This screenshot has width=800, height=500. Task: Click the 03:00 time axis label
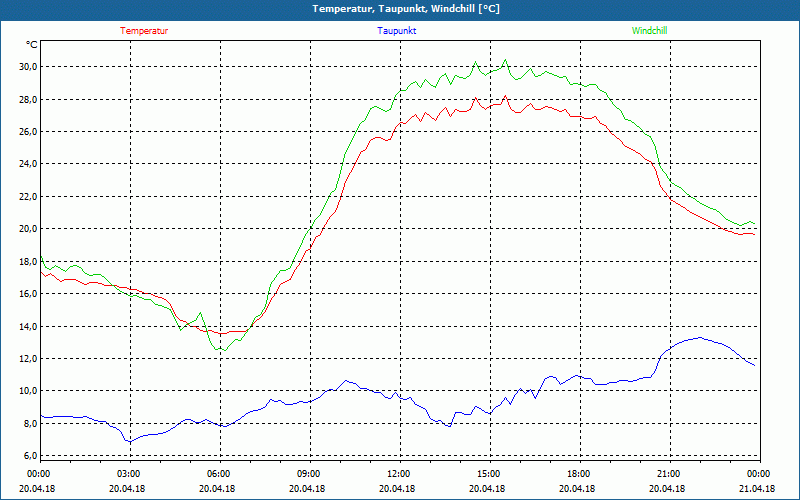[128, 473]
